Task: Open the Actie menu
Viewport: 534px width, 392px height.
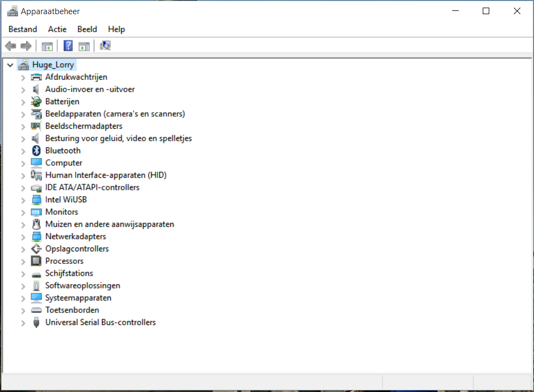Action: tap(57, 29)
